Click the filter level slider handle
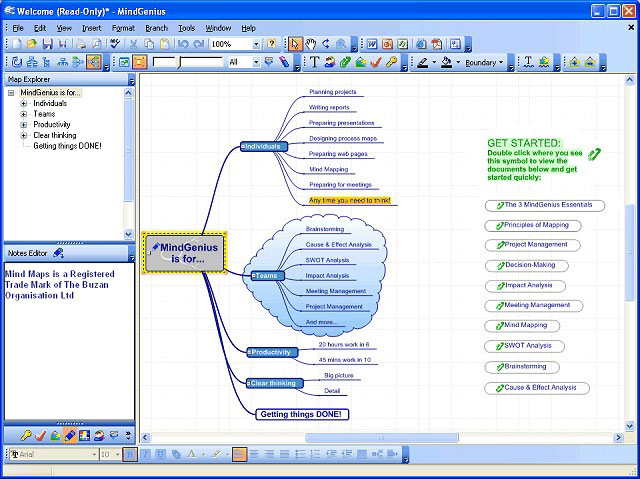The height and width of the screenshot is (479, 640). tap(178, 63)
